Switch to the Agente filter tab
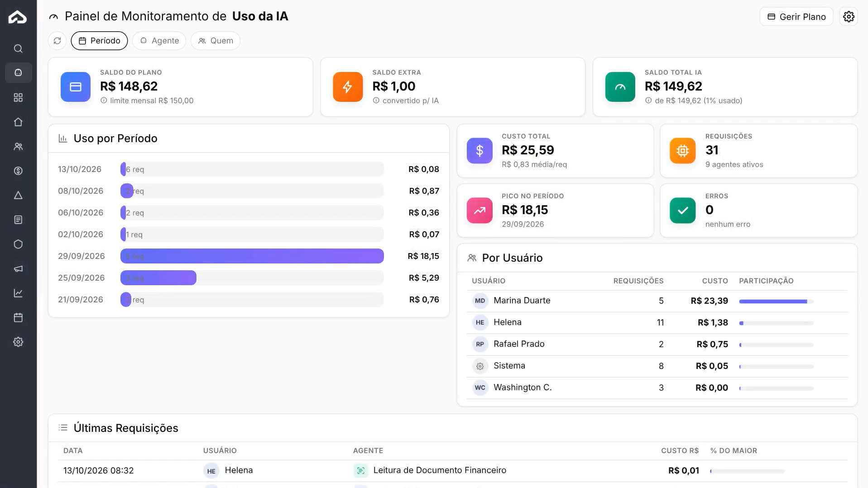 pyautogui.click(x=159, y=41)
